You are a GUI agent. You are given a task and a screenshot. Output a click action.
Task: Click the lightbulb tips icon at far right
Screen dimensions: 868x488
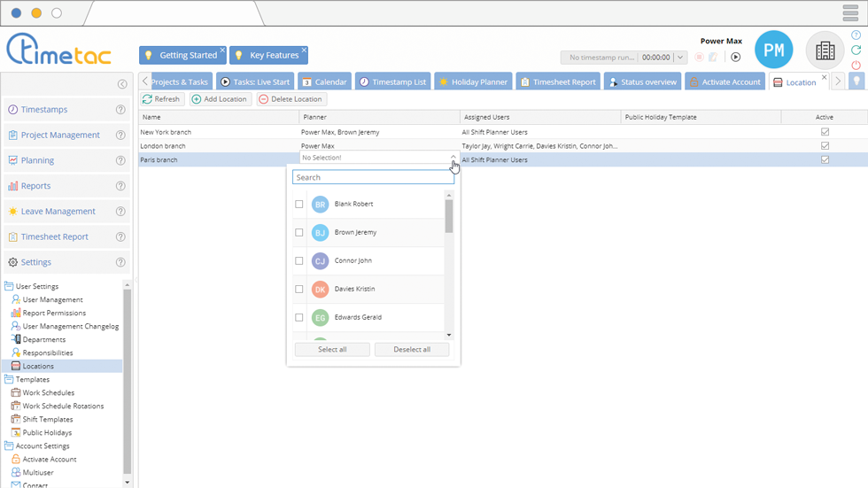pos(856,81)
